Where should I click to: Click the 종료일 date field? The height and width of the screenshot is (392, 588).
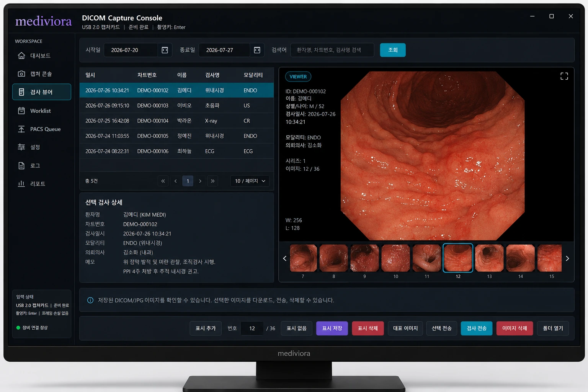click(x=224, y=50)
